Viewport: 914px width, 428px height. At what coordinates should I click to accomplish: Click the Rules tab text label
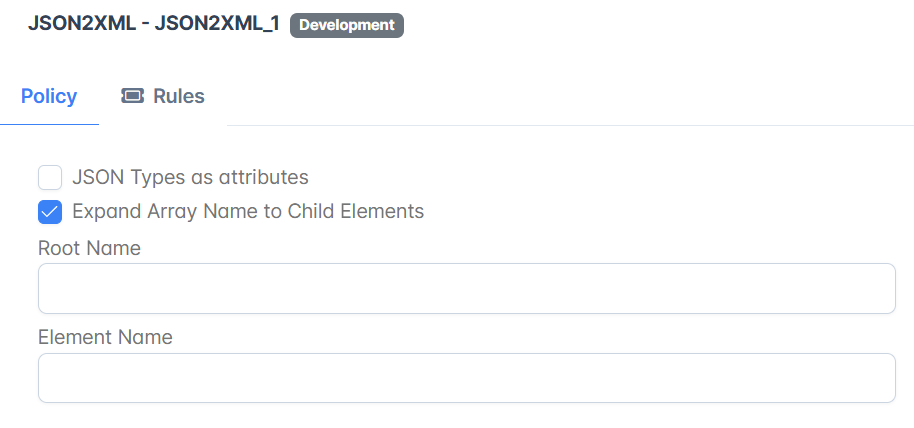179,96
